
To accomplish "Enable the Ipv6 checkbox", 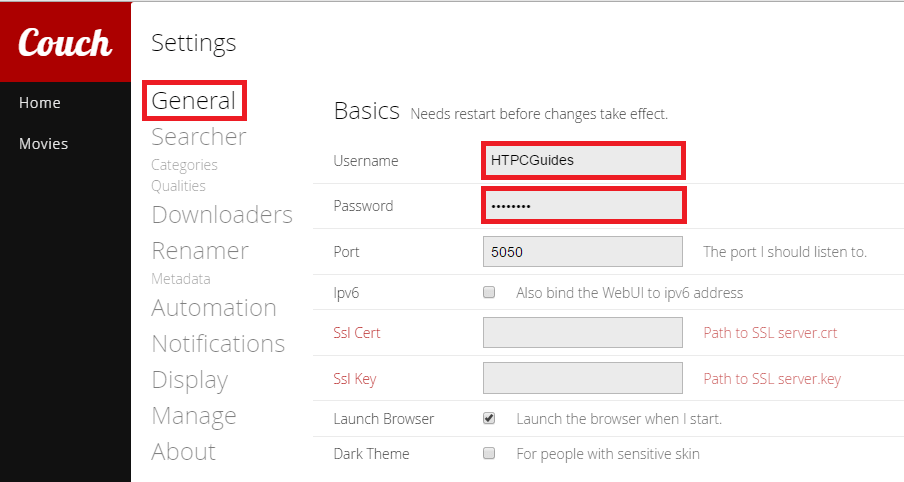I will tap(489, 293).
